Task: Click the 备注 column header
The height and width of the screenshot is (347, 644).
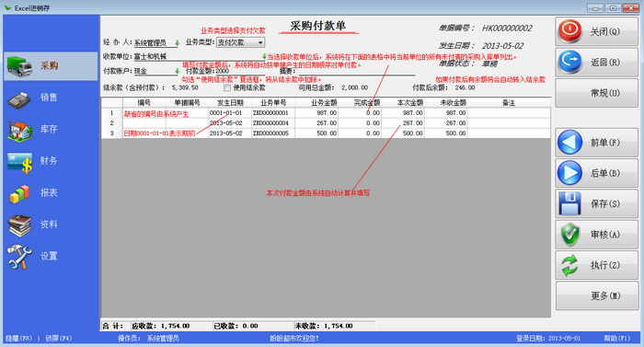Action: 509,102
